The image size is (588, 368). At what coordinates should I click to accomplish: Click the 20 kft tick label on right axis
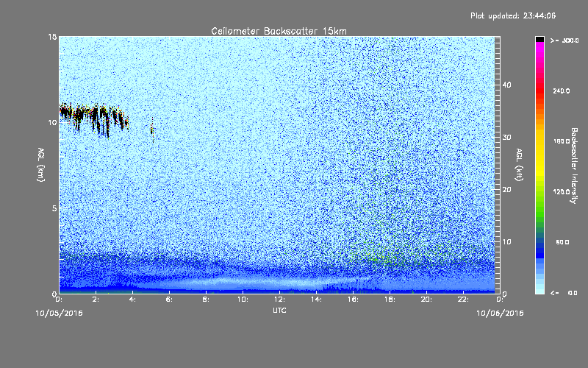506,189
